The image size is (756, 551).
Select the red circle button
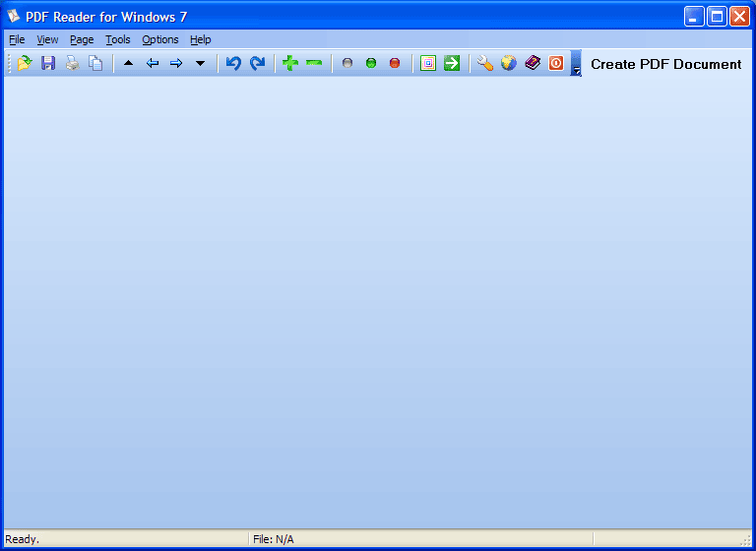[x=395, y=64]
